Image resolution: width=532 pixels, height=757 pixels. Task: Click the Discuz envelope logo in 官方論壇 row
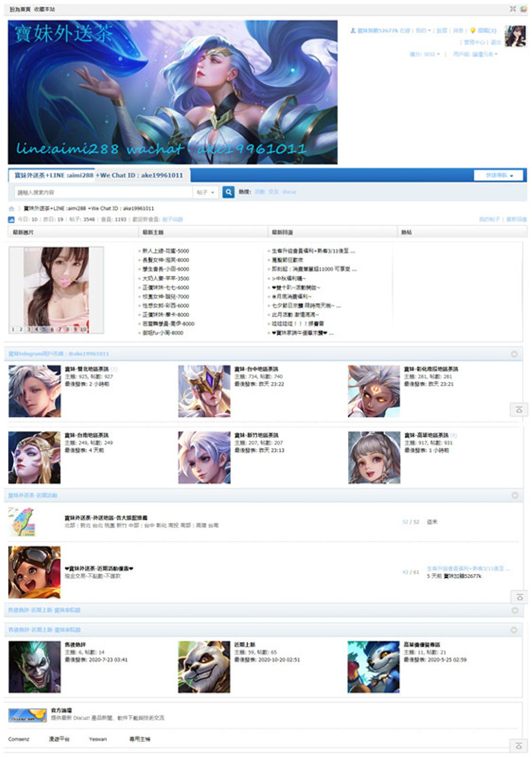click(x=29, y=715)
